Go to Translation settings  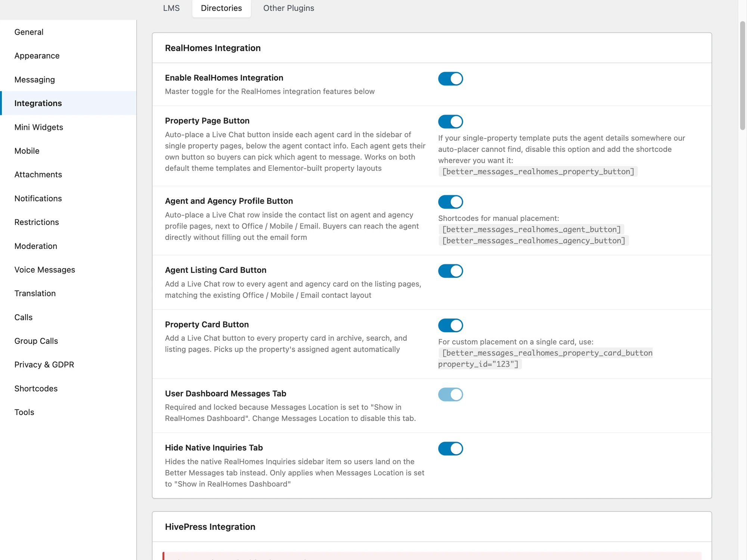[x=68, y=293]
